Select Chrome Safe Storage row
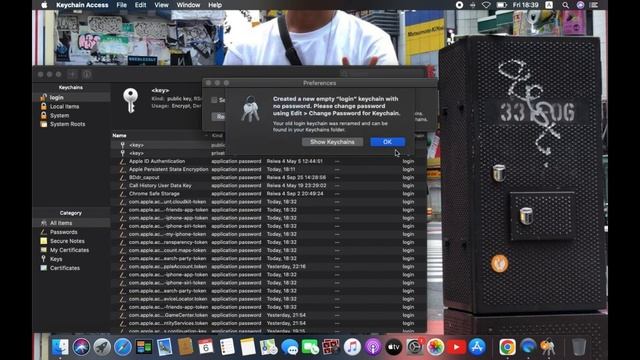This screenshot has width=640, height=360. click(x=269, y=193)
